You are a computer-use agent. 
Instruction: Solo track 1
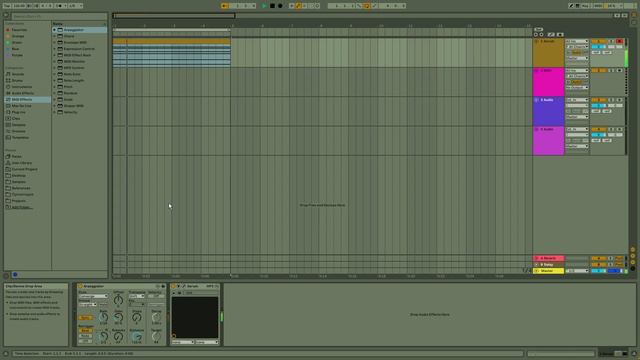point(611,41)
